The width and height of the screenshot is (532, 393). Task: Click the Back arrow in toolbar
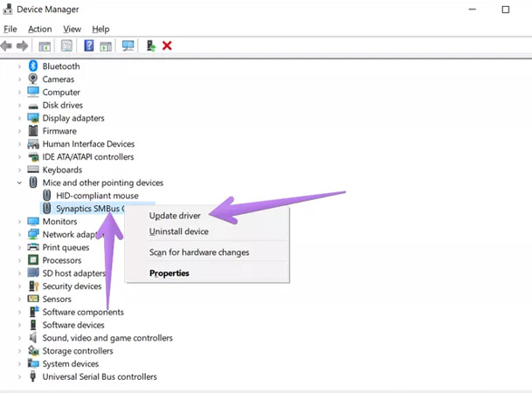[7, 45]
